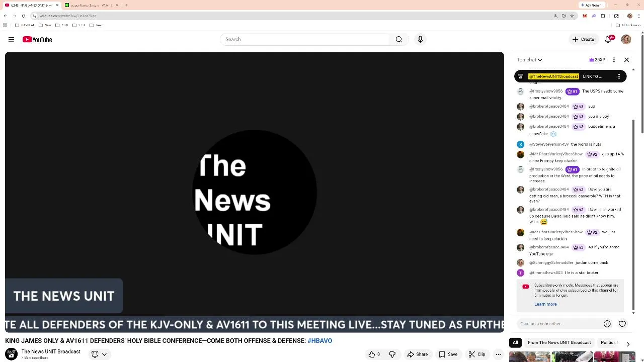Click the YouTube search input field
This screenshot has height=362, width=644.
pos(304,39)
